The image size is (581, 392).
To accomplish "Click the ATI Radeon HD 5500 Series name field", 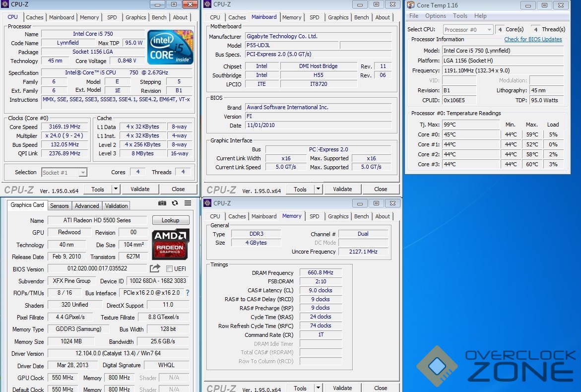I will pos(97,220).
